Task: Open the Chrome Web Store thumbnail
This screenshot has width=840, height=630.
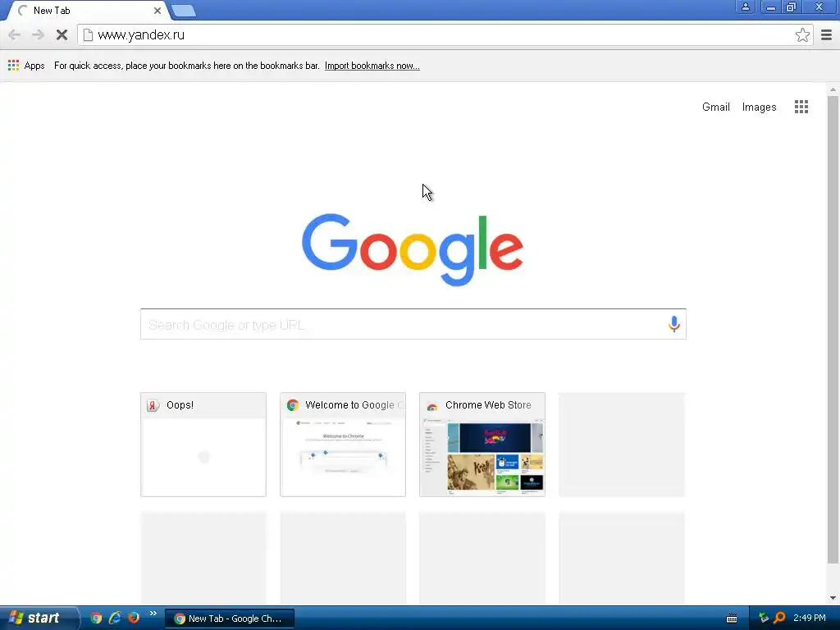Action: point(482,445)
